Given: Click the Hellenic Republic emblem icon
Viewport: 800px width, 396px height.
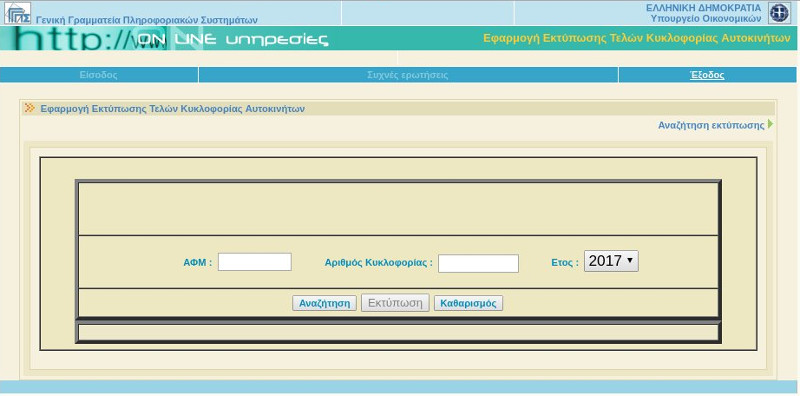Looking at the screenshot, I should [x=779, y=13].
